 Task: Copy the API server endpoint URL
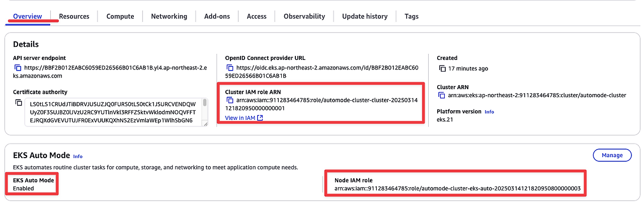[x=18, y=67]
